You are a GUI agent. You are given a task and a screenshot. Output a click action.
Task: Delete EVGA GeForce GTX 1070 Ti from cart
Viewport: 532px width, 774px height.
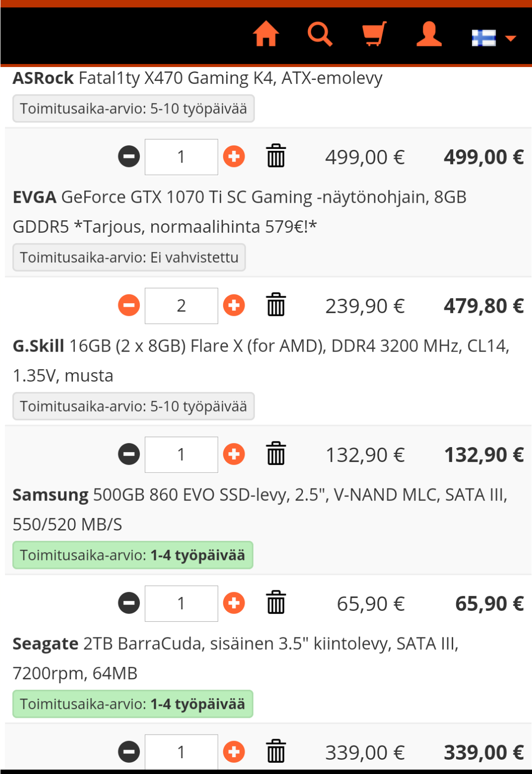(276, 306)
